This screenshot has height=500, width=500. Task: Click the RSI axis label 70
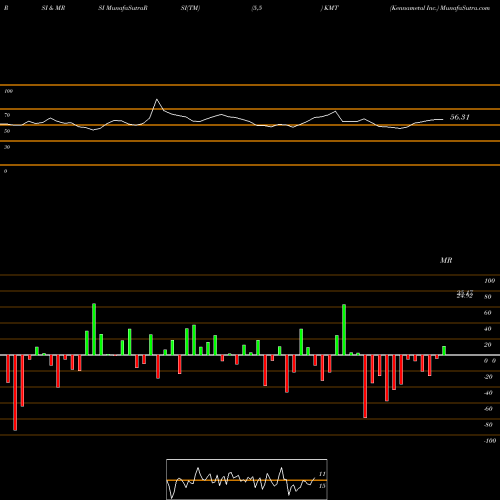(7, 115)
